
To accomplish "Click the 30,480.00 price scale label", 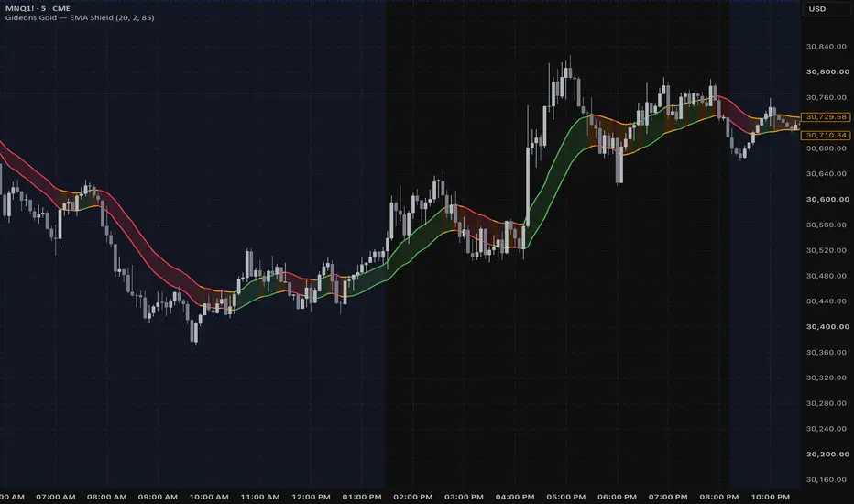I will [827, 276].
